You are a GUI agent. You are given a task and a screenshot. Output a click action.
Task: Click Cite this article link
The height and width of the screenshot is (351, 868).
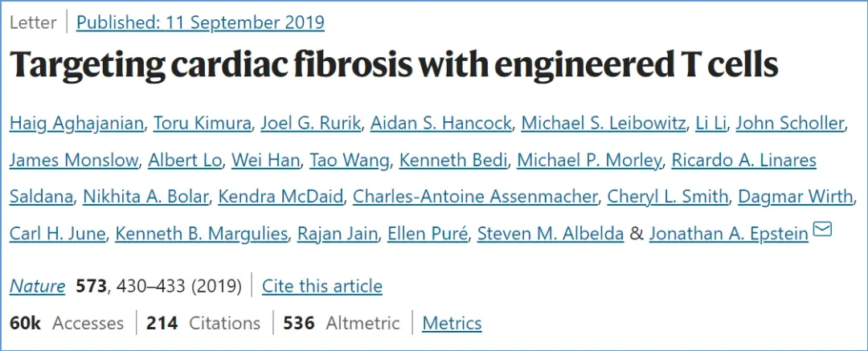point(322,286)
